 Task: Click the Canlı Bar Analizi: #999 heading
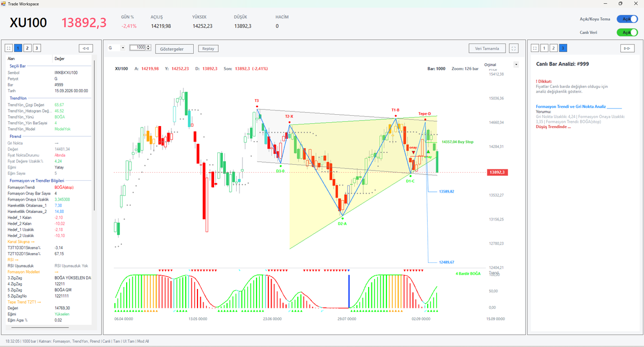pos(563,64)
